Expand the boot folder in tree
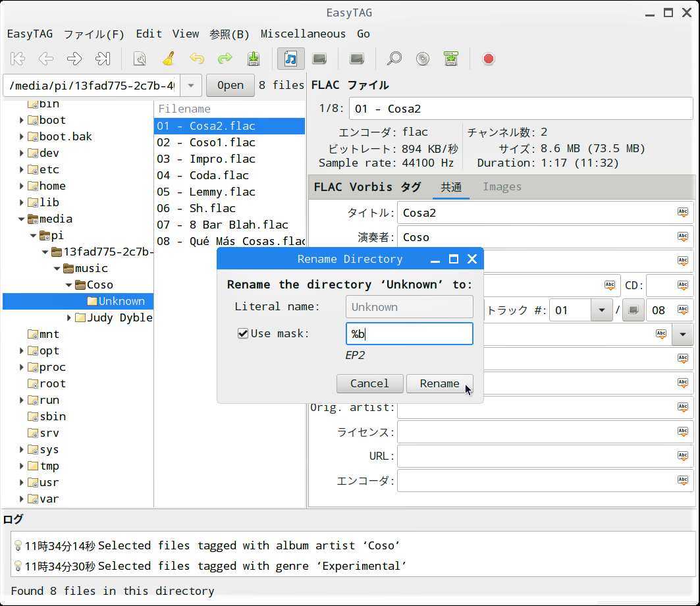Viewport: 700px width, 606px height. 22,120
